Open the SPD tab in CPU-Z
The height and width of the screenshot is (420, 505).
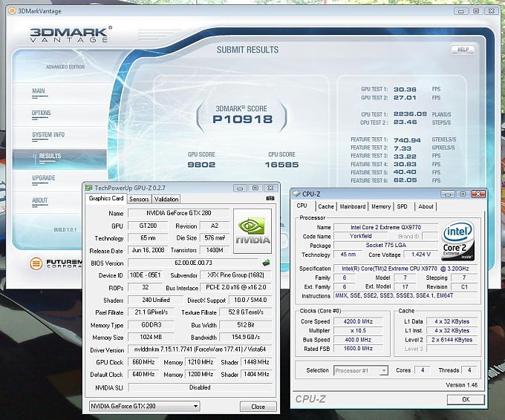pos(402,206)
